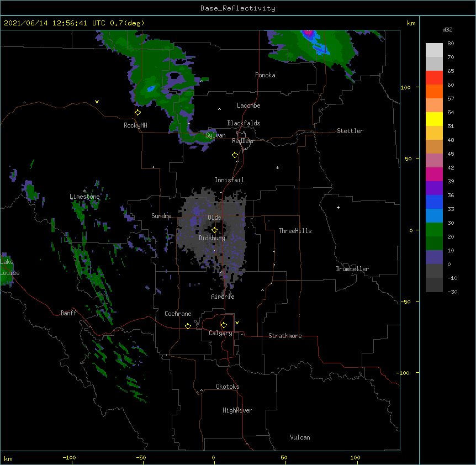The width and height of the screenshot is (476, 465).
Task: Click the white asterisk above Limestone label
Action: pos(84,191)
